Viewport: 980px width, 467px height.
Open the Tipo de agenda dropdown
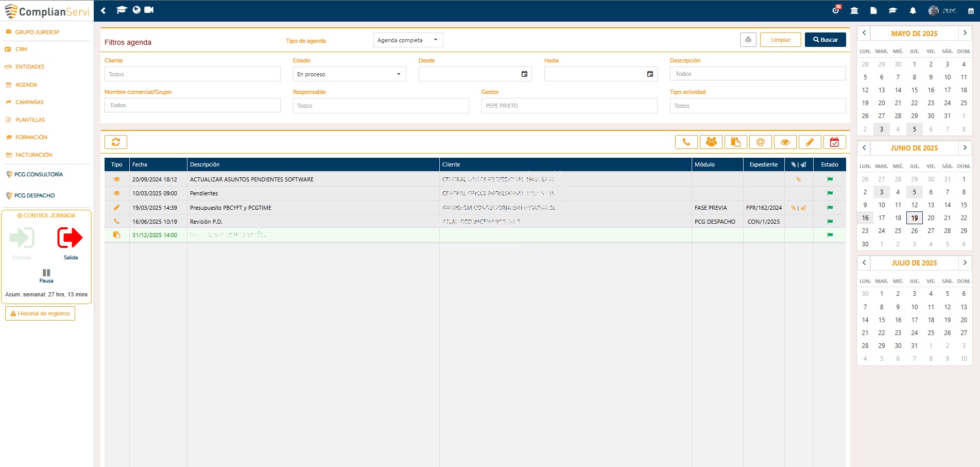[x=408, y=40]
